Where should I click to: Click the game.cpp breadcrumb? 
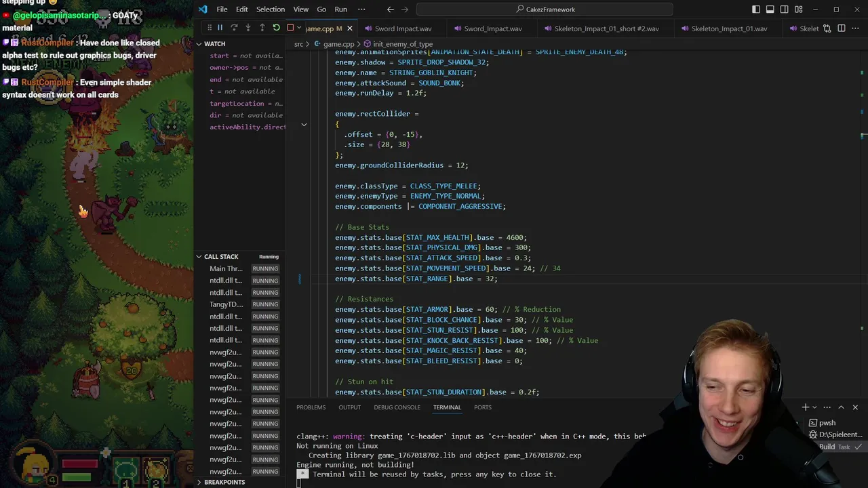tap(338, 44)
